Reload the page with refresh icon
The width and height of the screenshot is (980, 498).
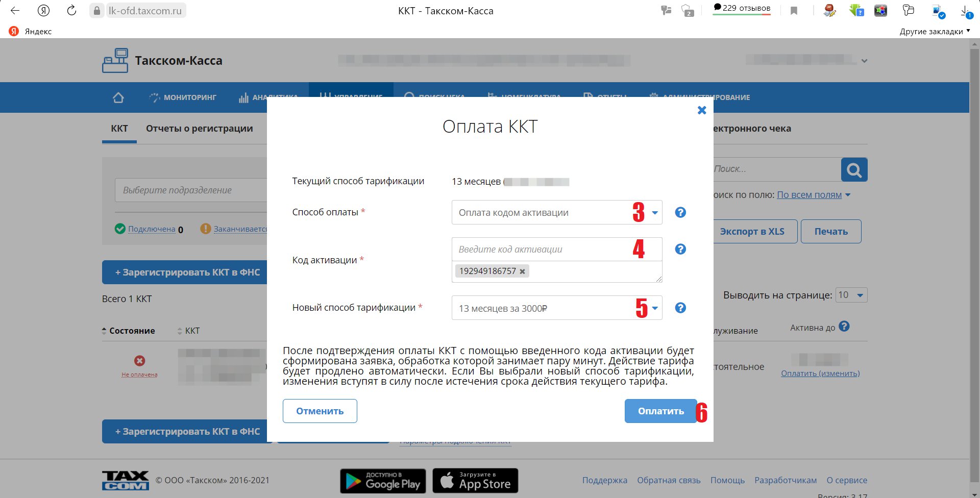click(71, 11)
